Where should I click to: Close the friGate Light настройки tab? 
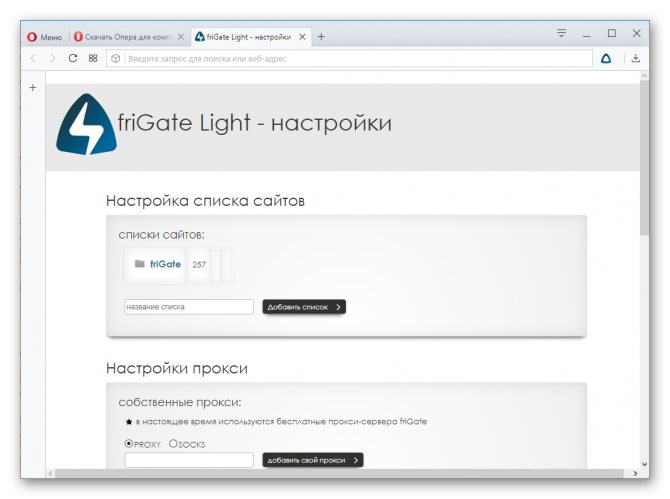pos(302,37)
